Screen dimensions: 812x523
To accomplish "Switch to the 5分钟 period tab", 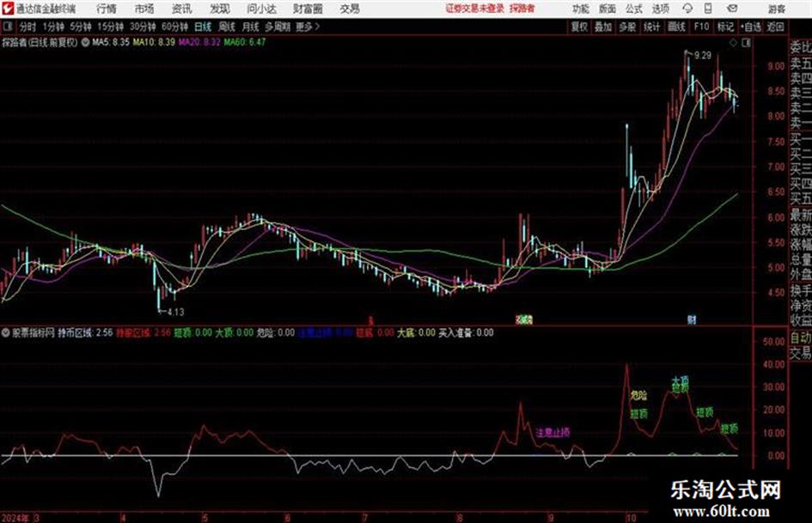I will pos(81,27).
